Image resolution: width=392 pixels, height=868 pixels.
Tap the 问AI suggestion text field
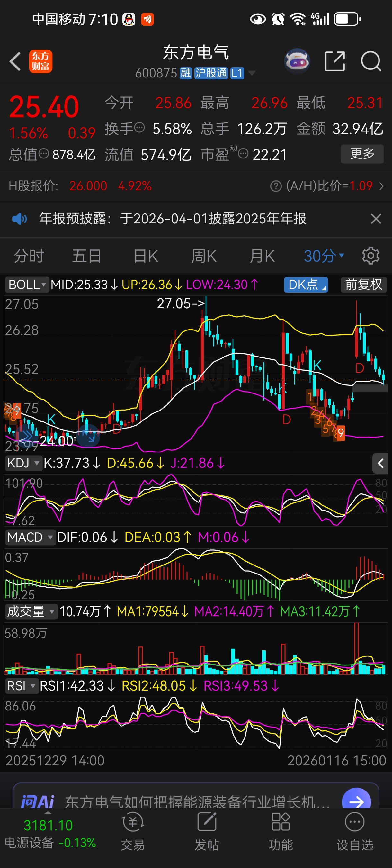click(197, 802)
